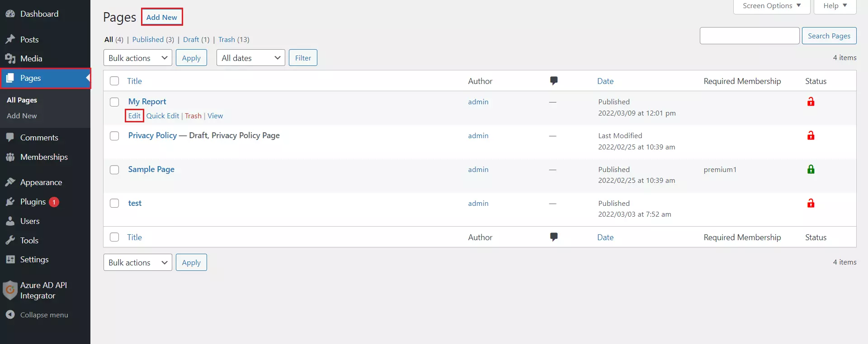Viewport: 868px width, 344px height.
Task: Click the Media library icon
Action: (x=10, y=59)
